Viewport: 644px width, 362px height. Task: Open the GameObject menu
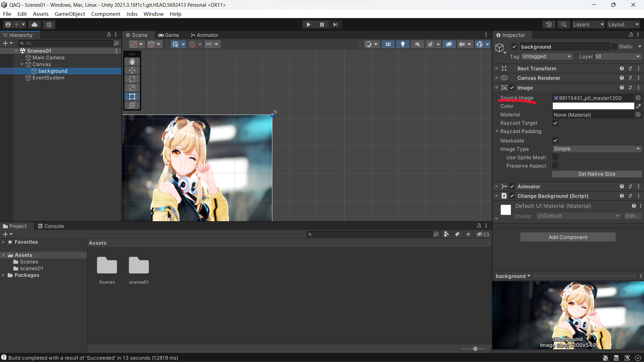click(70, 14)
